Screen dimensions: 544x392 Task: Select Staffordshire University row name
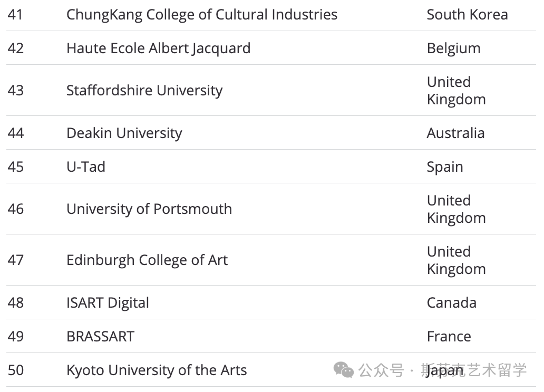[144, 91]
